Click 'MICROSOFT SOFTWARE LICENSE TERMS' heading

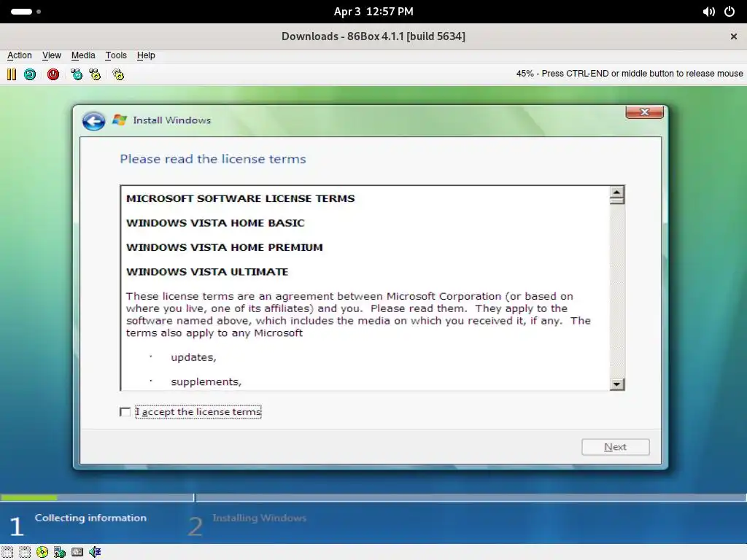point(241,198)
